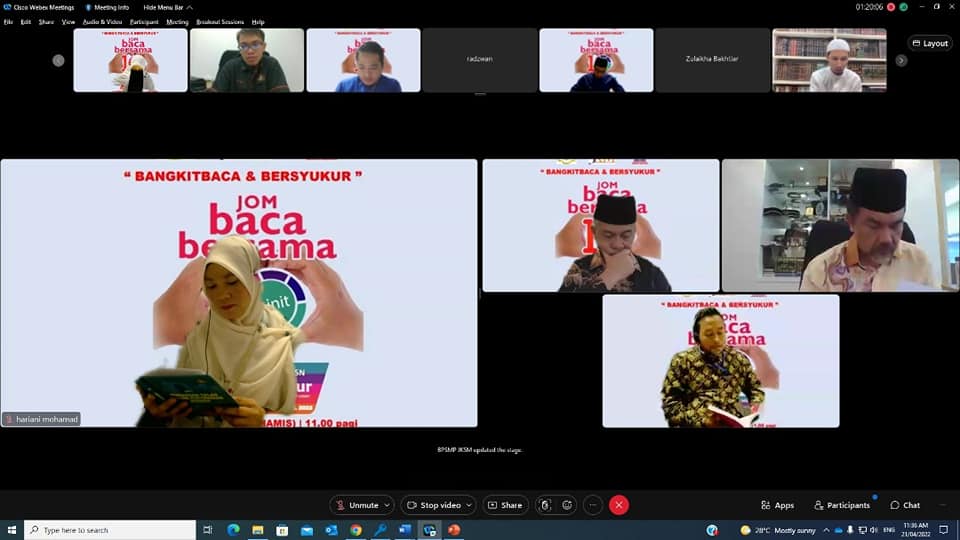This screenshot has width=960, height=540.
Task: Select the thumbnail with man before bookshelves
Action: tap(829, 60)
